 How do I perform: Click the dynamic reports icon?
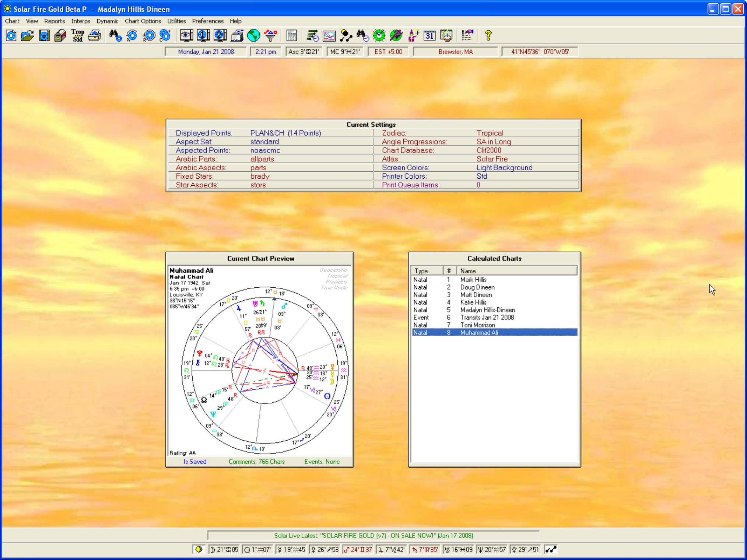coord(312,35)
